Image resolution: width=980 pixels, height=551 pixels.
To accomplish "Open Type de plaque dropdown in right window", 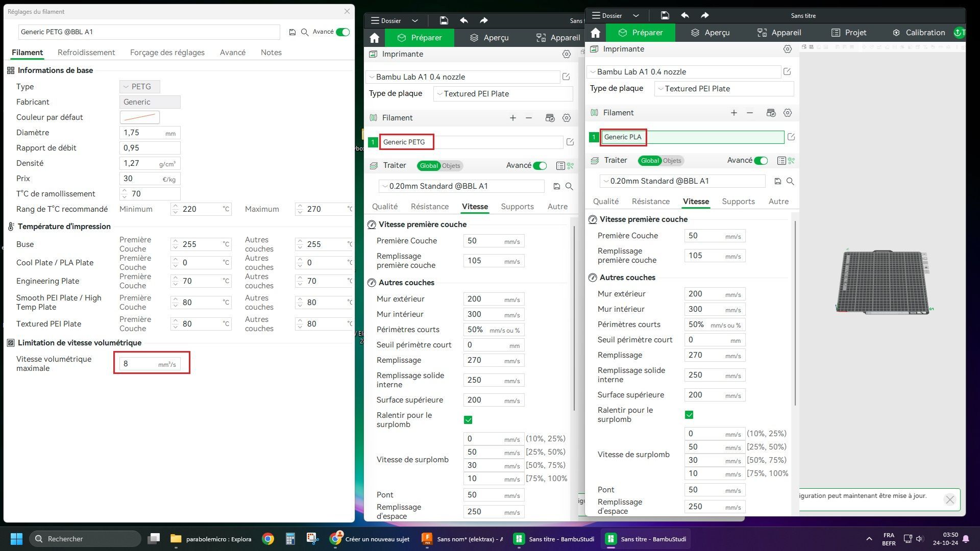I will (x=724, y=89).
